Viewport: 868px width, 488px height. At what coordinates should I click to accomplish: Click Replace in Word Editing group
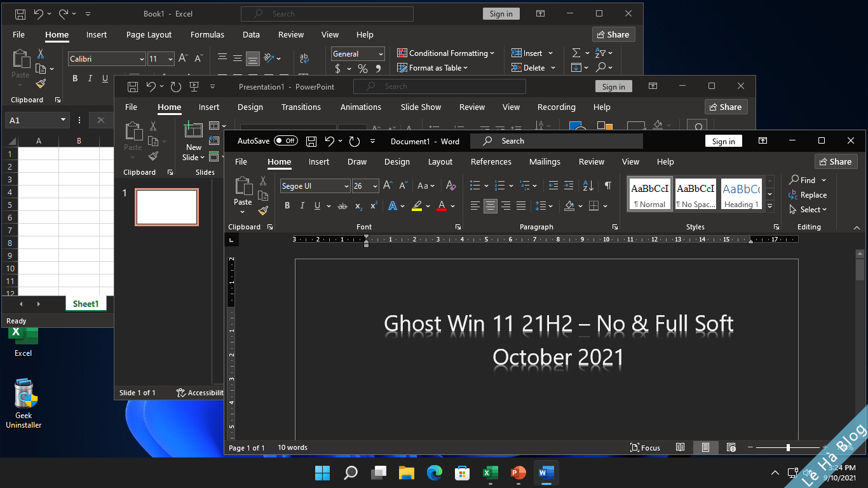[808, 195]
